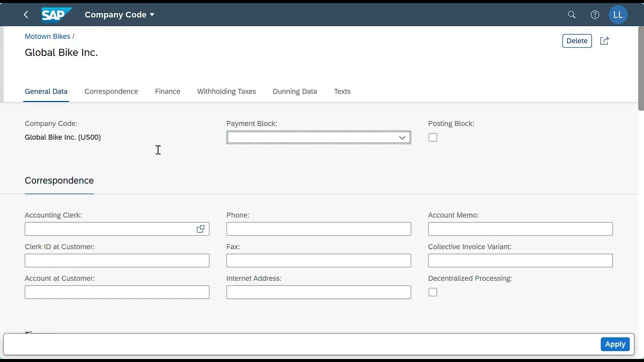
Task: Click into the Internet Address field
Action: pyautogui.click(x=318, y=292)
